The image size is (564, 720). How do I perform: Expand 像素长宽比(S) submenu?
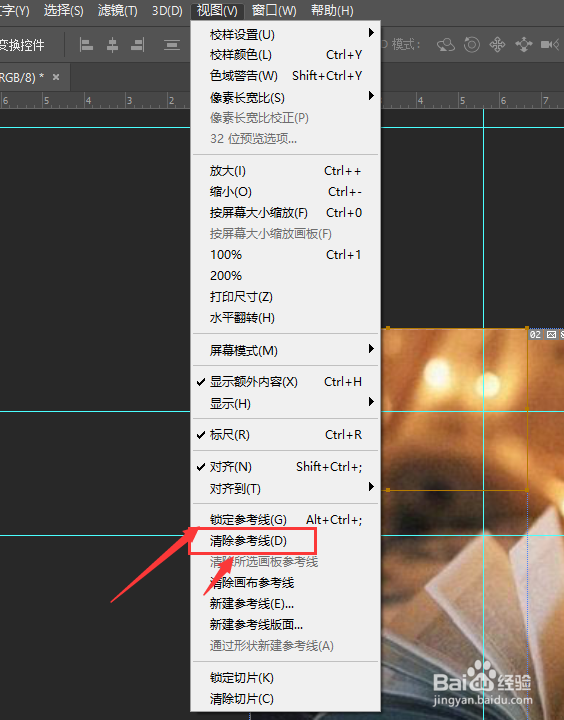coord(285,97)
